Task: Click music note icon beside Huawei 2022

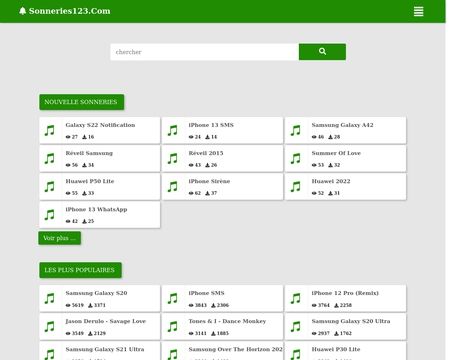Action: pyautogui.click(x=295, y=187)
